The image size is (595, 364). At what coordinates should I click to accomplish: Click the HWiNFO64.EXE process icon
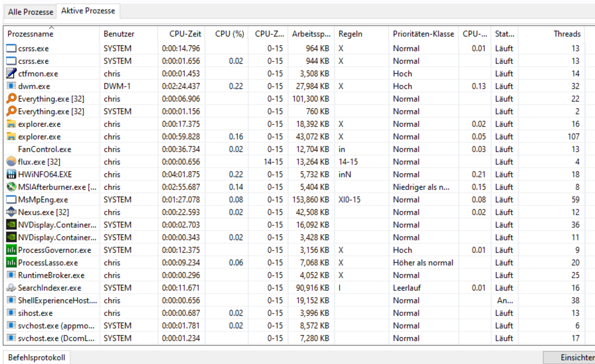[x=11, y=174]
